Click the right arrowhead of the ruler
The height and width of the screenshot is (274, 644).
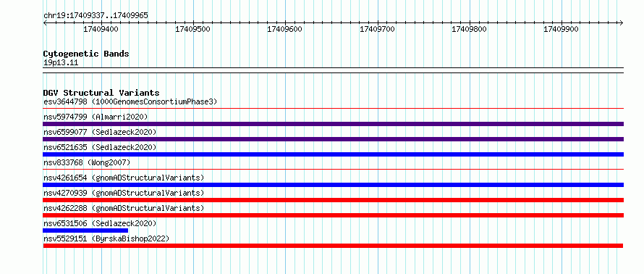coord(622,22)
